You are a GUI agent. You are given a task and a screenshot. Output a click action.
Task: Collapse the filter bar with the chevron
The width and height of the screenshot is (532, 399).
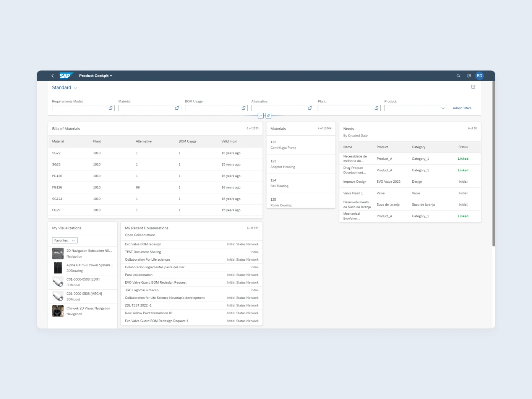coord(261,115)
